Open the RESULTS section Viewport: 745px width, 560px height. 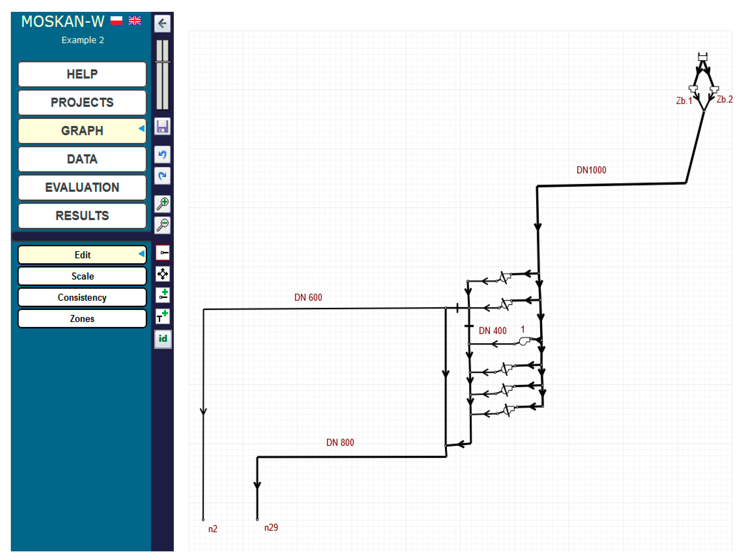pos(82,215)
